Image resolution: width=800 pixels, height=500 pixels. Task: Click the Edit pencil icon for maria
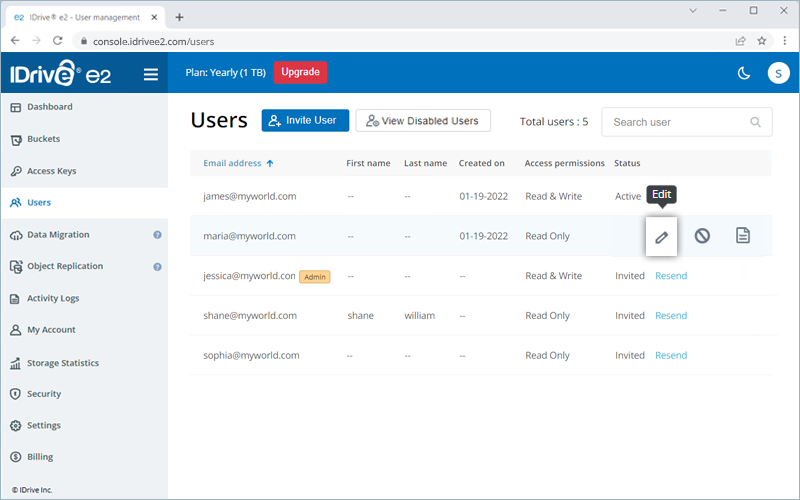(661, 237)
